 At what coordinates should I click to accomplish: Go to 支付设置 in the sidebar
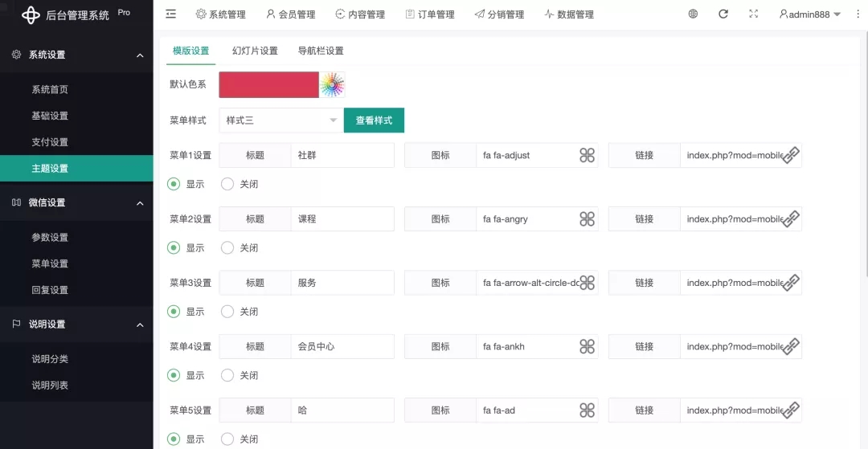tap(50, 142)
